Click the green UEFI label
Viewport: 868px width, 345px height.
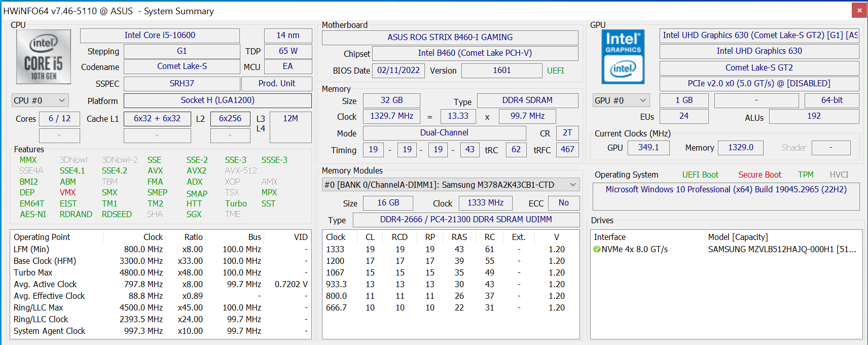pos(555,71)
